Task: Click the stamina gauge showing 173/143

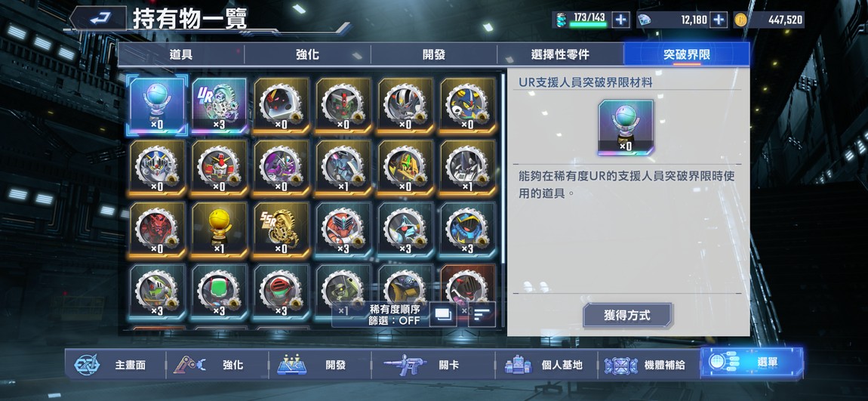Action: point(581,20)
